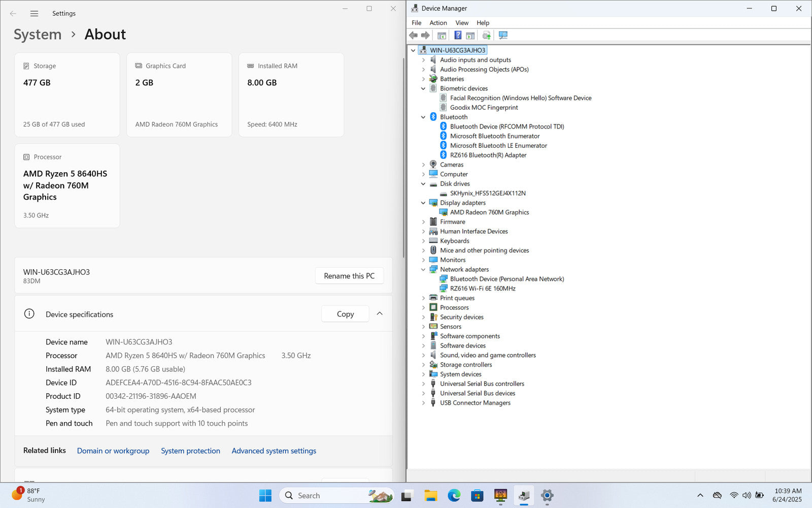Open Task View from the taskbar
The width and height of the screenshot is (812, 508).
tap(407, 495)
